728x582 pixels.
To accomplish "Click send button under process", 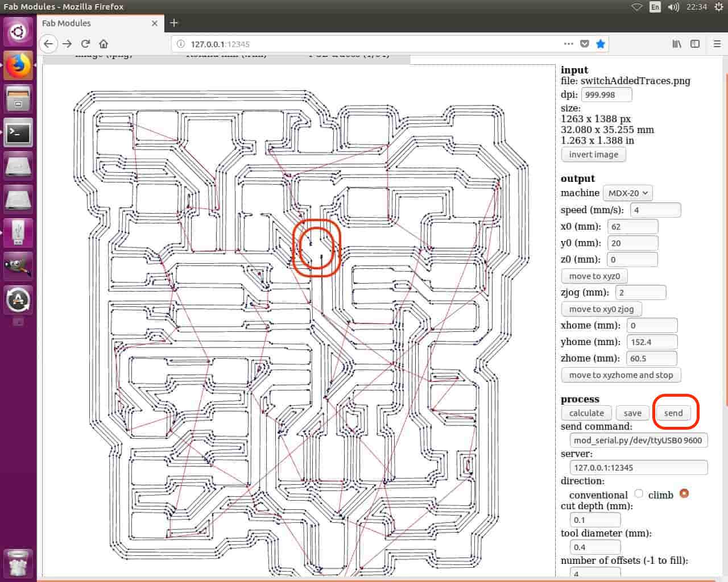I will [673, 413].
